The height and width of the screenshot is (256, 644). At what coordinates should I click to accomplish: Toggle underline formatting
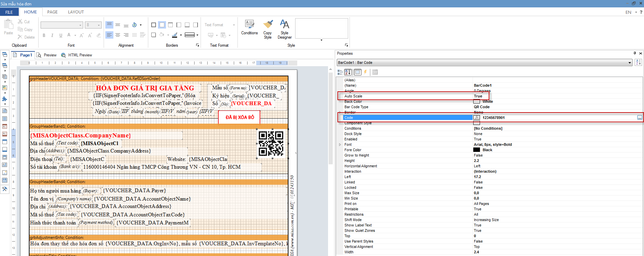click(x=61, y=35)
